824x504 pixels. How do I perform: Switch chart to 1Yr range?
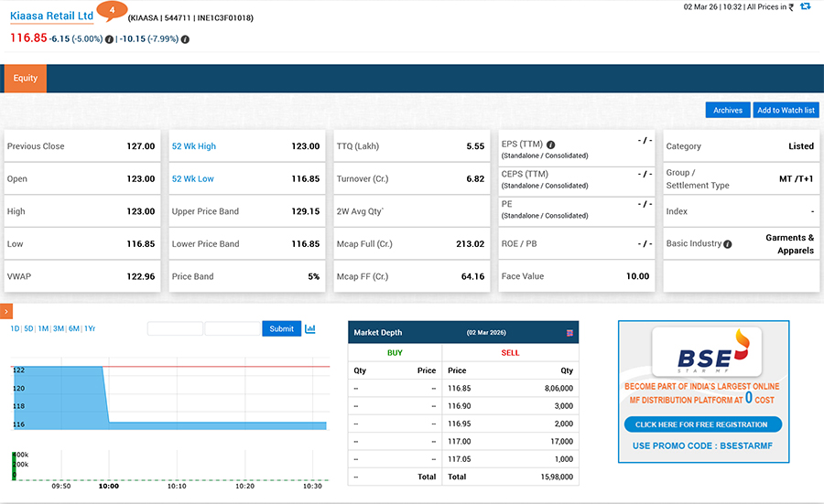(x=89, y=328)
